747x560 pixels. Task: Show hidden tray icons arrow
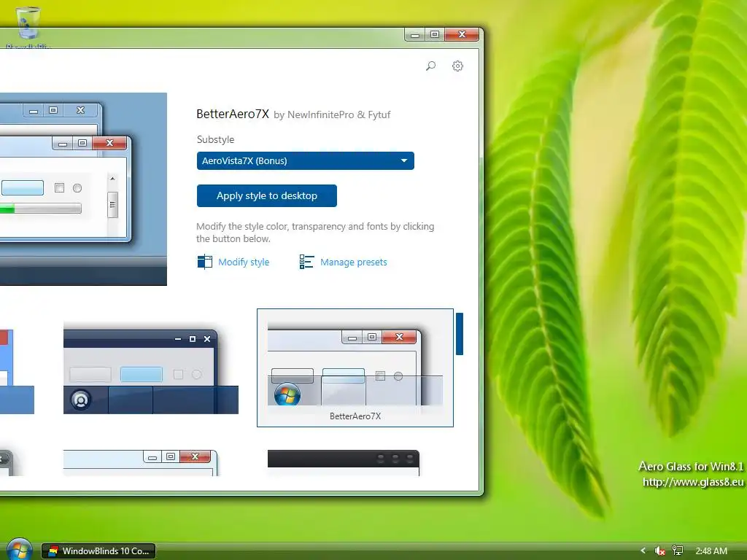643,551
